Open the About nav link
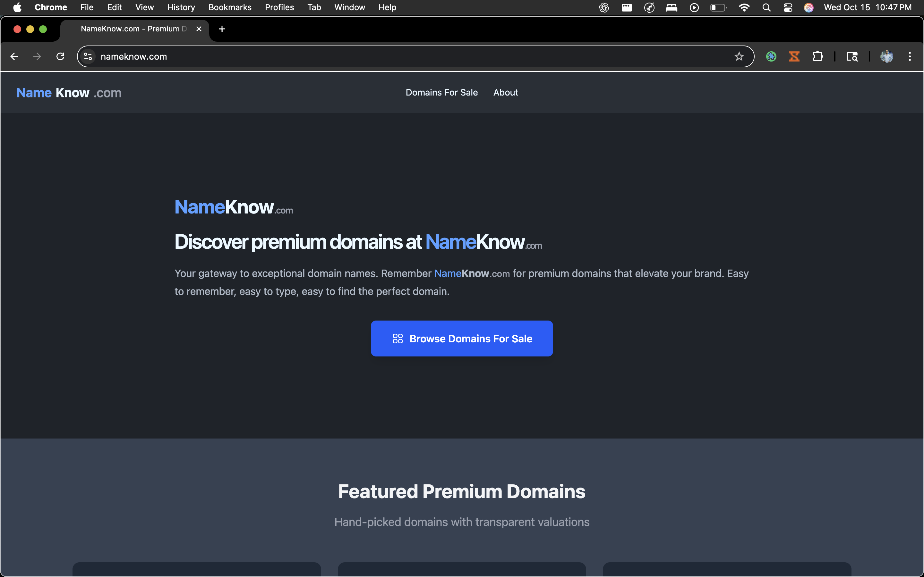924x577 pixels. pos(505,92)
